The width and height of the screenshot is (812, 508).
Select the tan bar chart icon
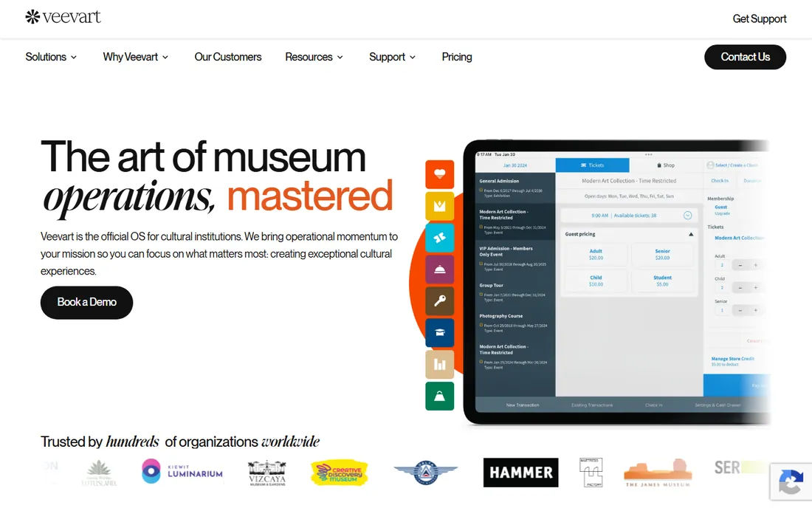pos(440,364)
